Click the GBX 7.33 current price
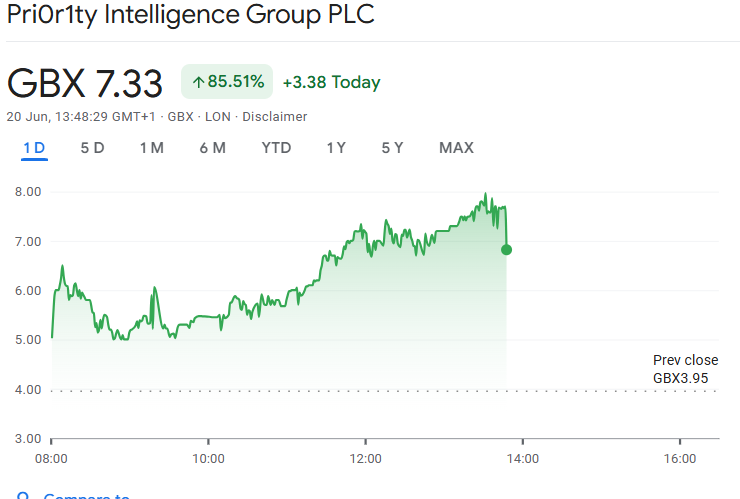Screen dimensions: 740x499 click(85, 83)
